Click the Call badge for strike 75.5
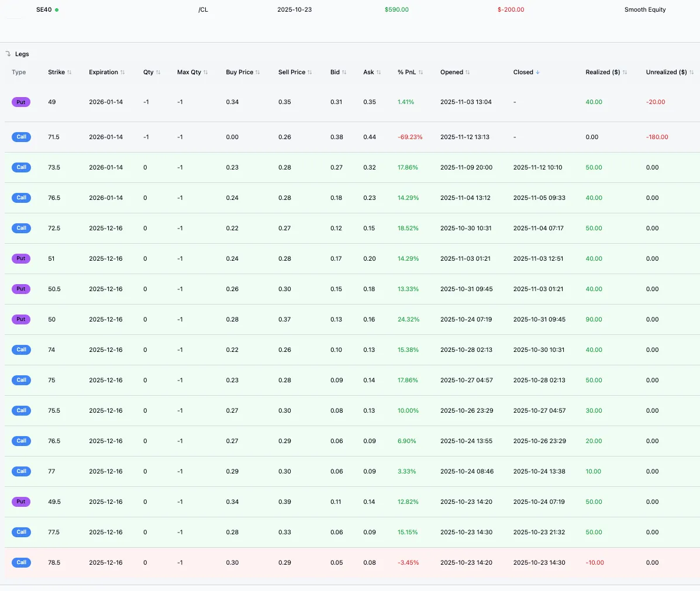 [x=22, y=410]
